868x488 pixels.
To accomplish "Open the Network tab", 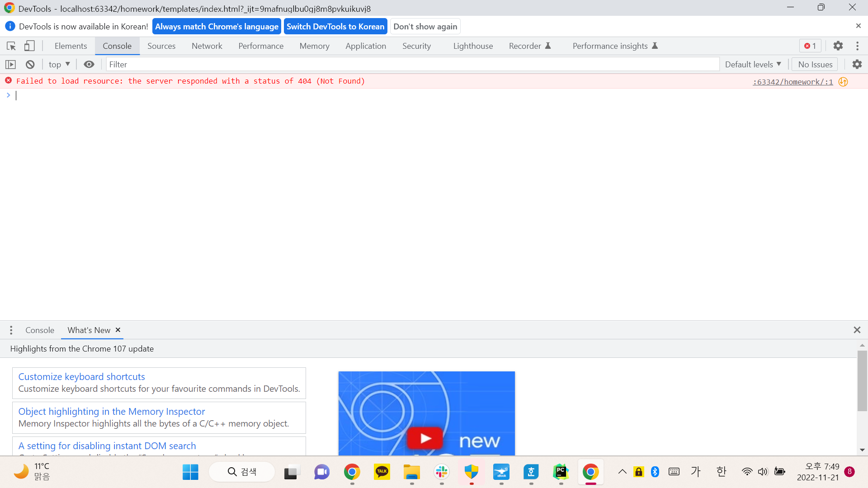I will click(x=207, y=46).
